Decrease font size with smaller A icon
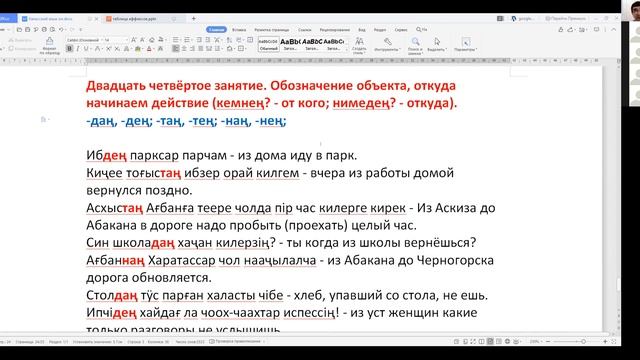640x360 pixels. pyautogui.click(x=142, y=40)
